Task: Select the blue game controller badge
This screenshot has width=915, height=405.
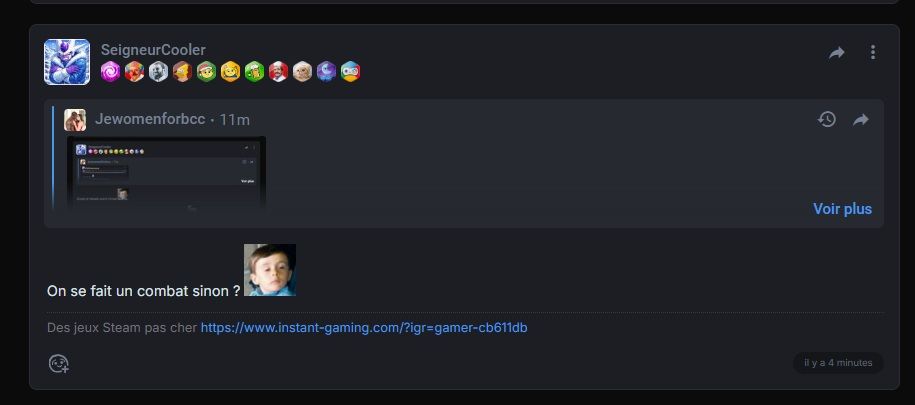Action: pyautogui.click(x=350, y=72)
